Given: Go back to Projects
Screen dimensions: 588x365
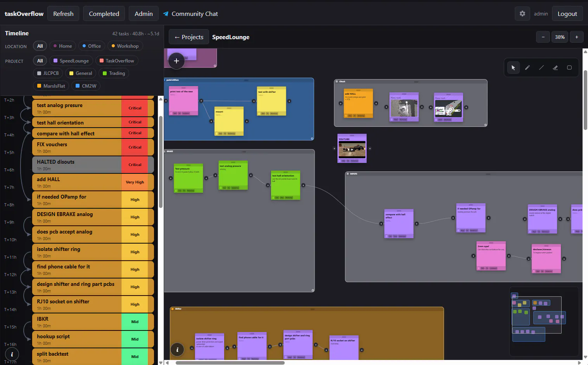Looking at the screenshot, I should (189, 37).
